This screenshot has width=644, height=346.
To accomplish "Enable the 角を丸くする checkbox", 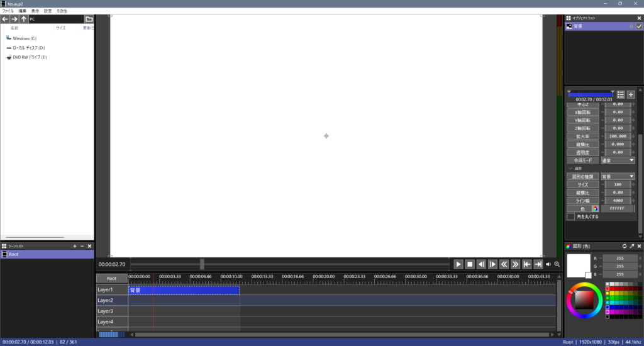I will click(571, 216).
